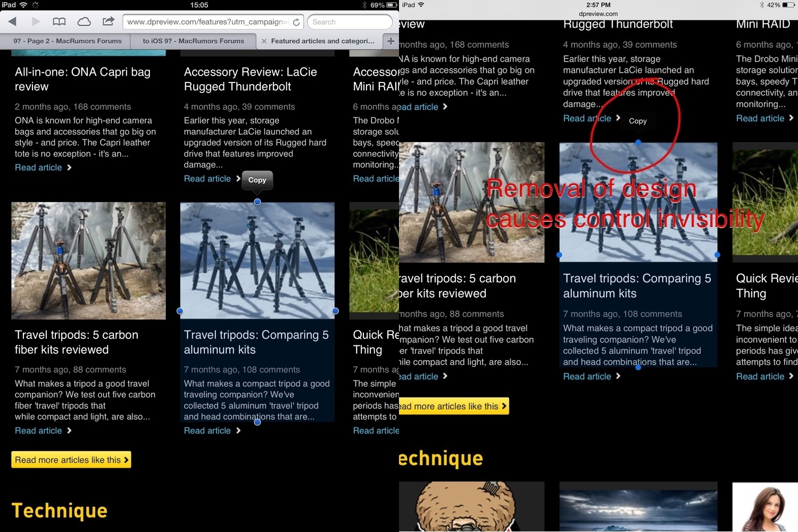798x532 pixels.
Task: Click the aluminum tripods thumbnail, right screenshot
Action: pyautogui.click(x=638, y=202)
